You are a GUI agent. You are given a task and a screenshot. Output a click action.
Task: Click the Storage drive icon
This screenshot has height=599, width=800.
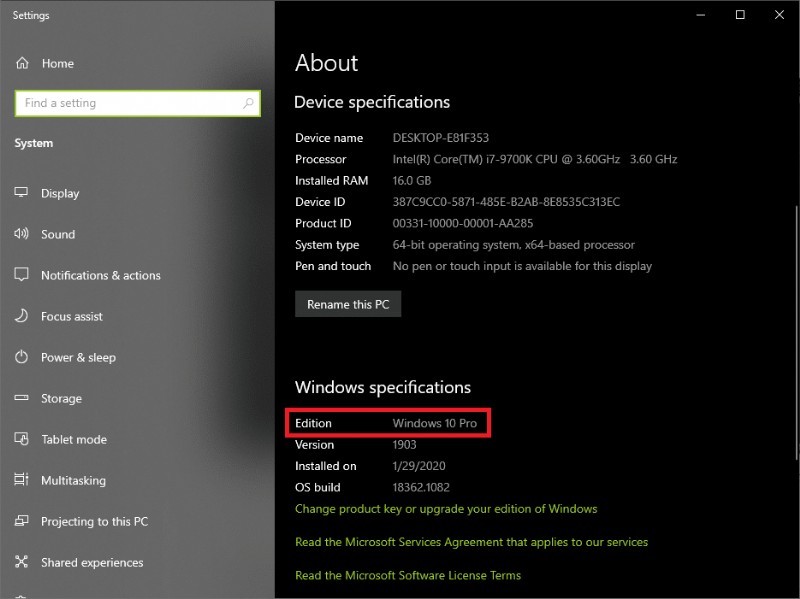21,397
